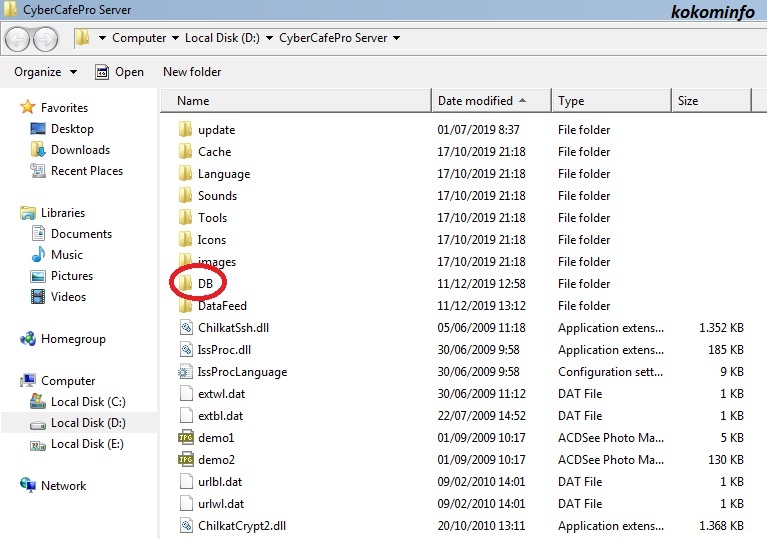Click the New folder button
Screen dimensions: 767x539
click(192, 72)
